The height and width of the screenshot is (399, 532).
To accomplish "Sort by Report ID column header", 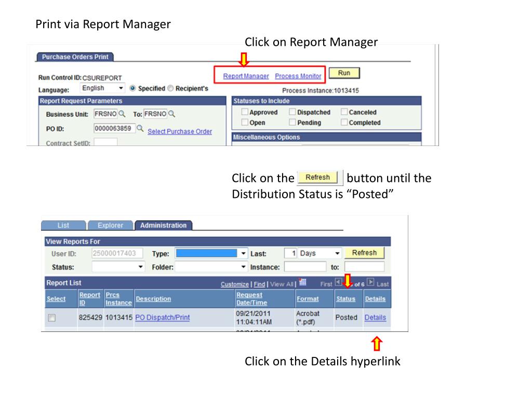I will coord(89,299).
